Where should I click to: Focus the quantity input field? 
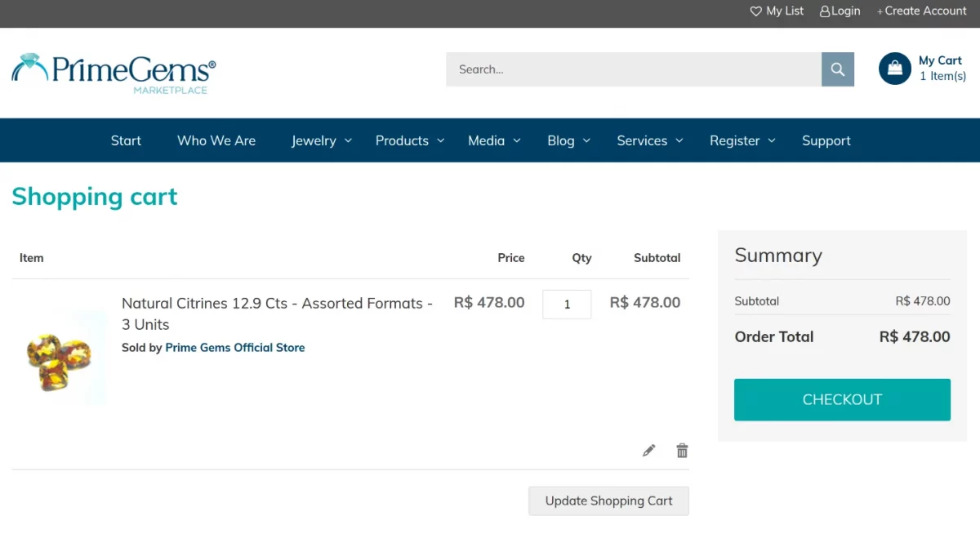567,304
